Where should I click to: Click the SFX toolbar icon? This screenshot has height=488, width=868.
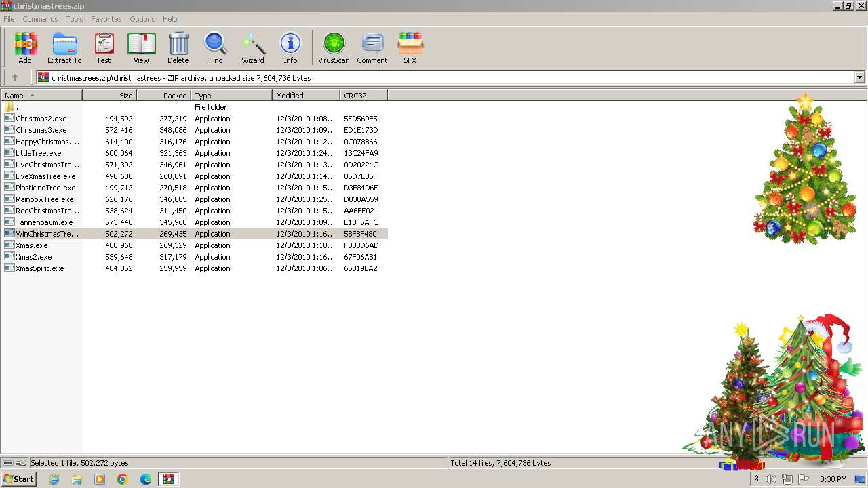(410, 47)
